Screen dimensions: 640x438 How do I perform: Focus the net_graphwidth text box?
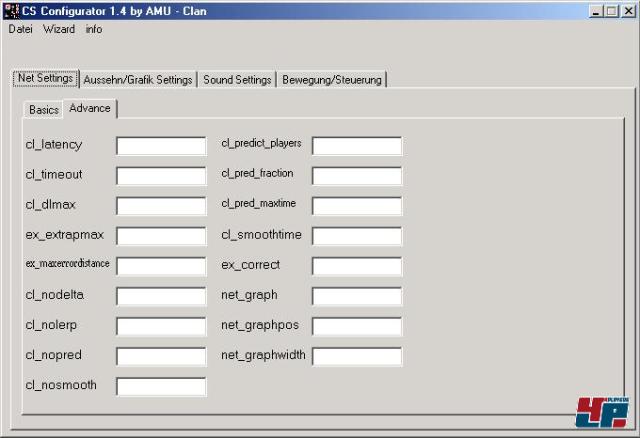[x=357, y=357]
